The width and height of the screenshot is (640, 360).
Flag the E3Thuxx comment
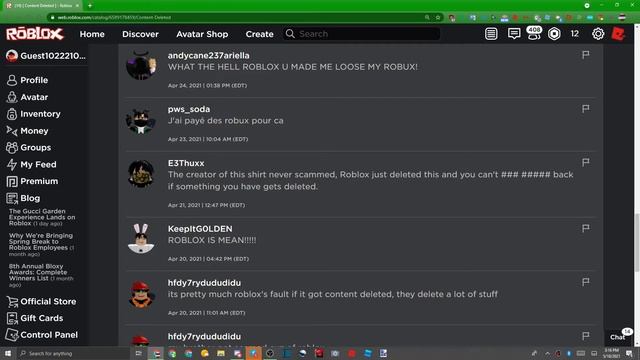(585, 162)
